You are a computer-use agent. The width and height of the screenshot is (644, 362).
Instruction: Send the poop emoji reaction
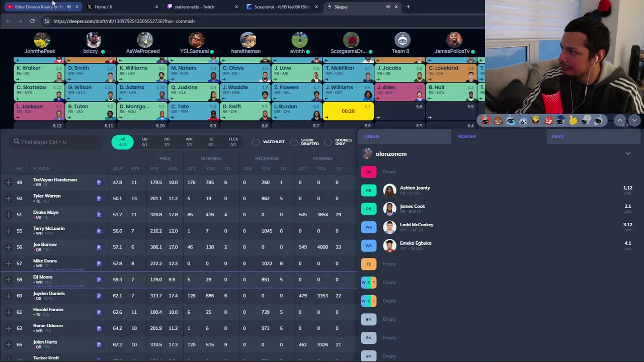[x=498, y=120]
